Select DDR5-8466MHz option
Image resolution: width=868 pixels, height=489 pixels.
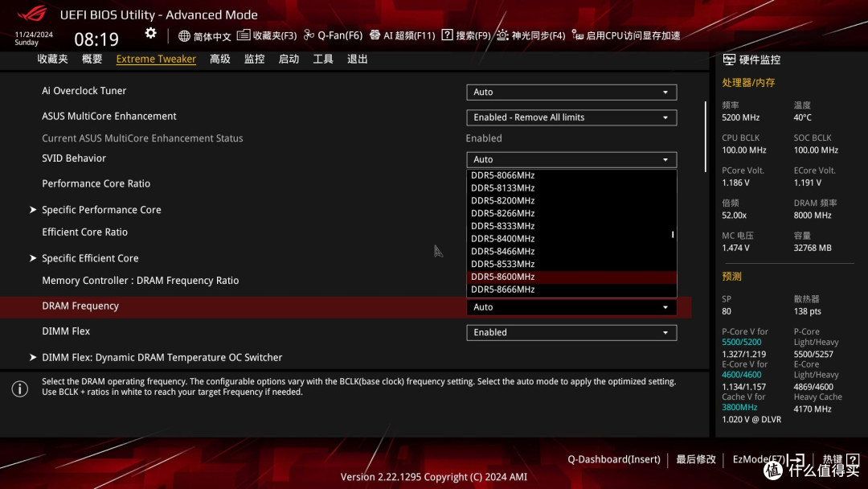click(571, 252)
